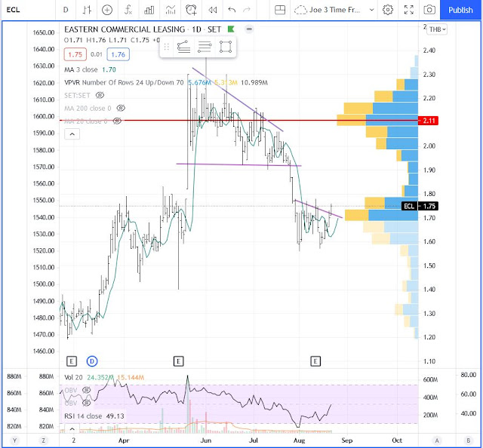Image resolution: width=483 pixels, height=448 pixels.
Task: Open the first E earnings marker near March
Action: tap(72, 361)
